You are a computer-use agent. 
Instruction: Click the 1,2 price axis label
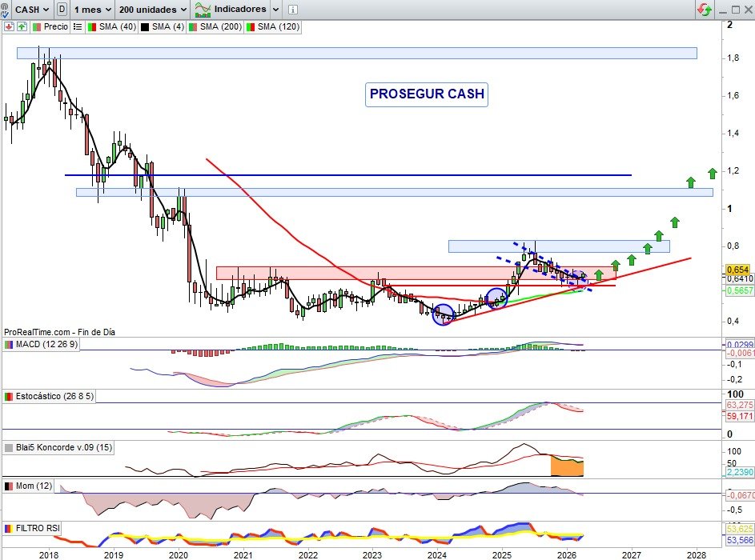pos(733,170)
